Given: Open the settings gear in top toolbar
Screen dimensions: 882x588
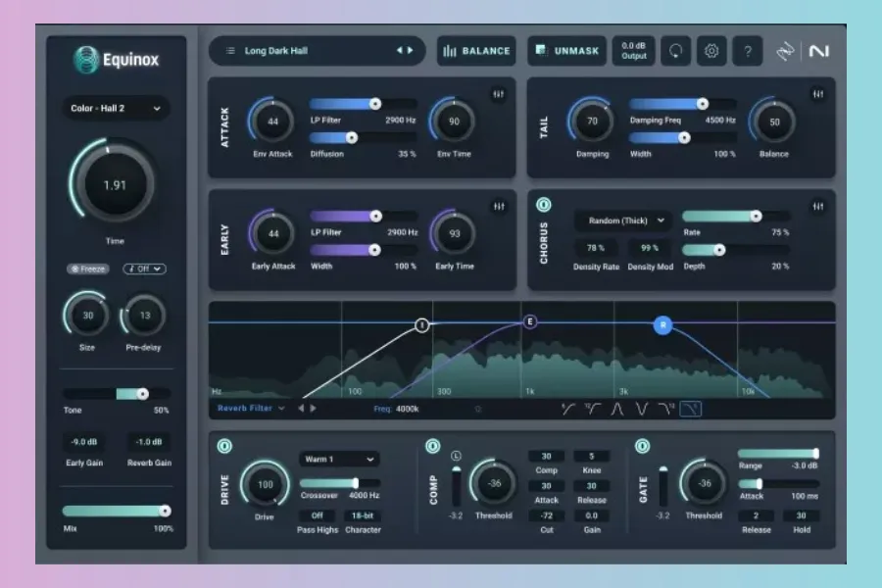Looking at the screenshot, I should pos(711,51).
